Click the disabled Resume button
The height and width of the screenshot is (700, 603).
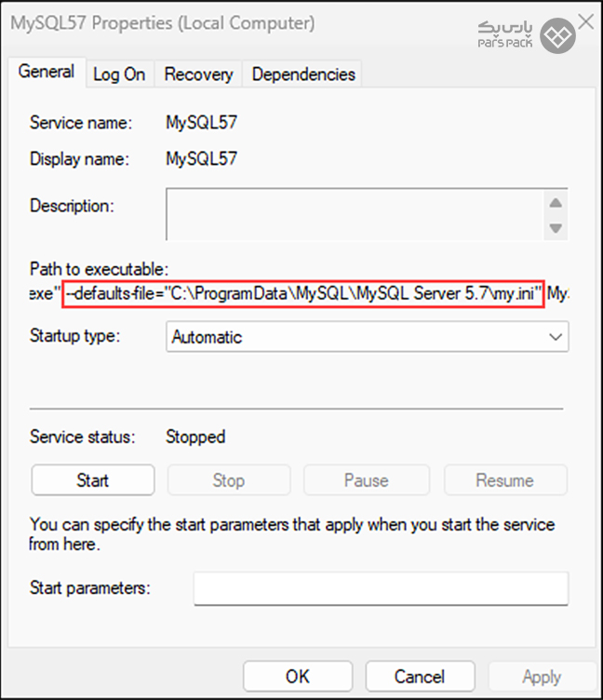click(x=505, y=480)
